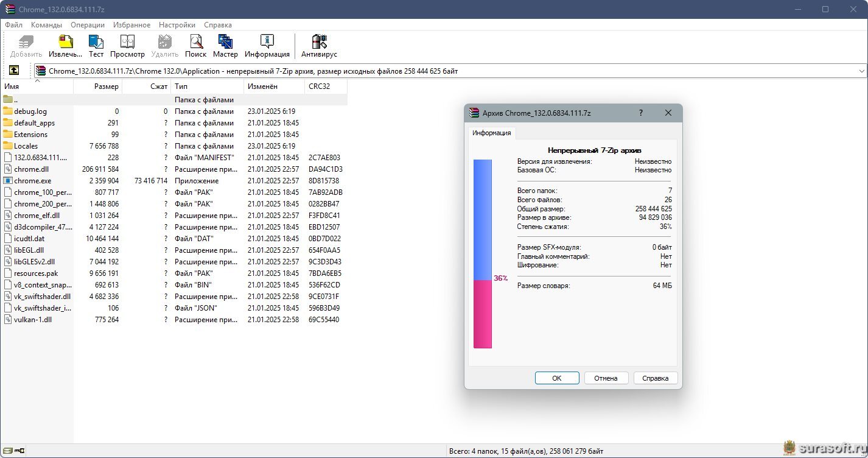
Task: Click the WinRAR icon in title bar
Action: point(9,9)
